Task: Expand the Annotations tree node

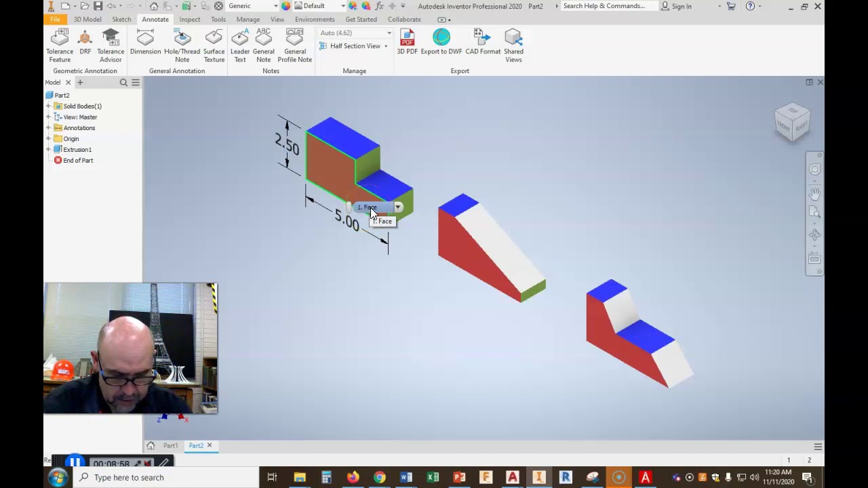Action: (48, 128)
